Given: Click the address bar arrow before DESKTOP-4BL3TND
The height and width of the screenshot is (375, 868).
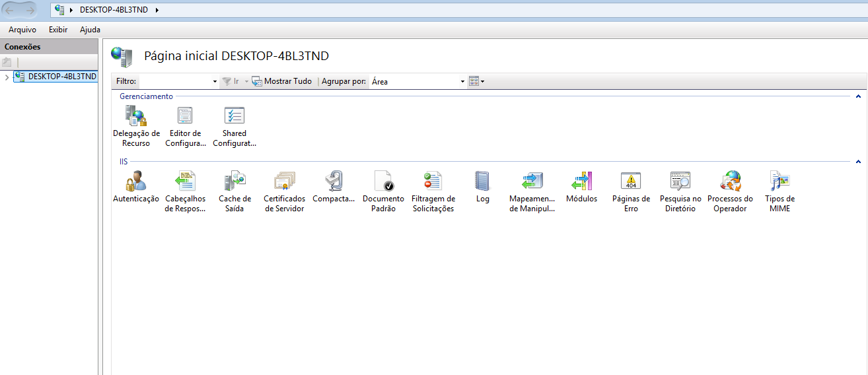Looking at the screenshot, I should point(71,11).
